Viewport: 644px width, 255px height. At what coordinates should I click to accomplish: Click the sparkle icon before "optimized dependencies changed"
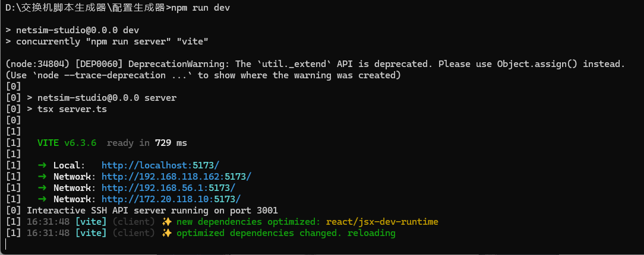(167, 233)
